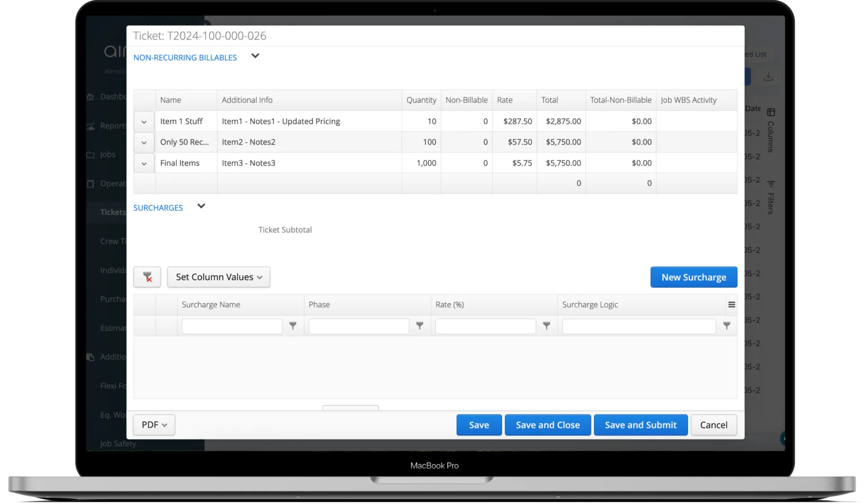Go to Purchase item in the sidebar
The height and width of the screenshot is (504, 864).
pyautogui.click(x=113, y=299)
